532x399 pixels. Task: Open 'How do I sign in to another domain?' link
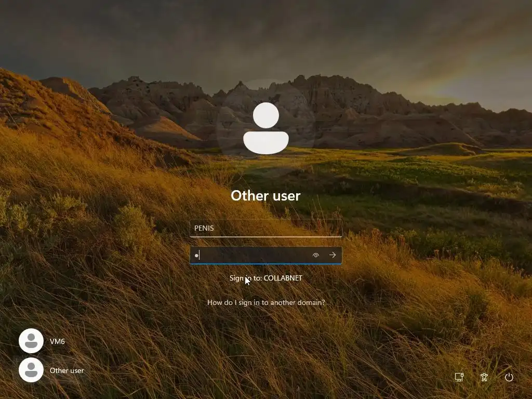point(266,302)
